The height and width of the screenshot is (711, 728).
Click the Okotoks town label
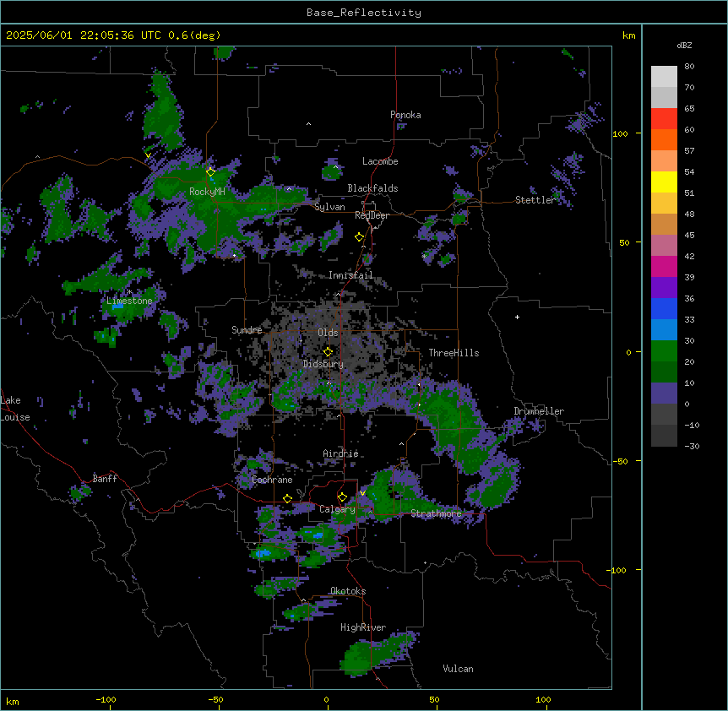click(348, 591)
